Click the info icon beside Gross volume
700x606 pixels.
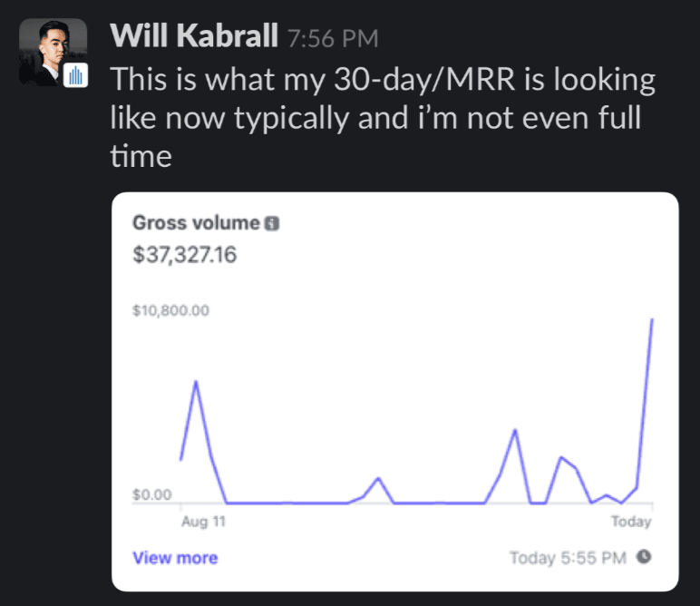click(271, 223)
